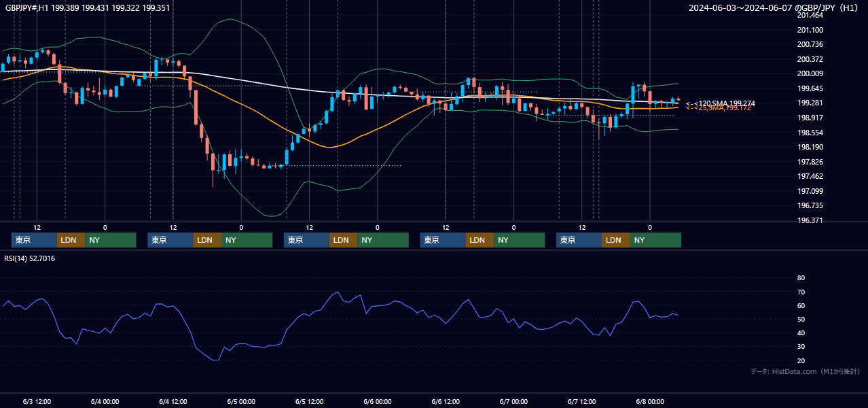The image size is (868, 408).
Task: Click RSI scale level 20
Action: coord(801,360)
